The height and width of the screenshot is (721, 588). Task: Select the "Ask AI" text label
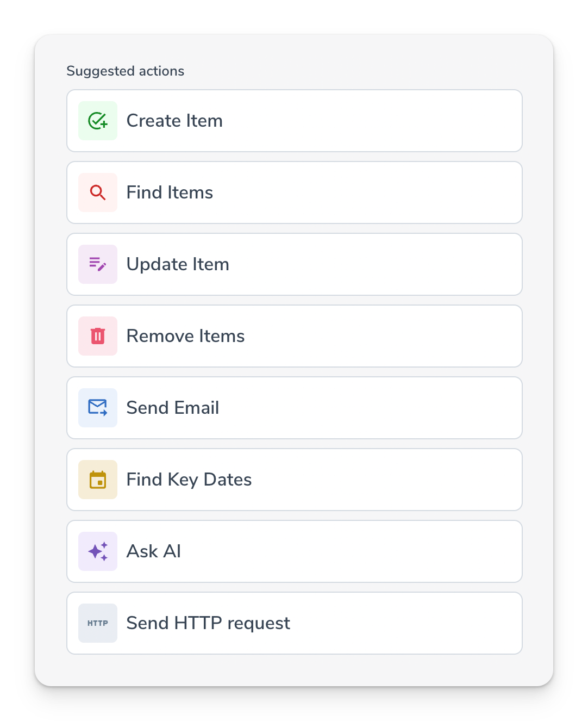(154, 551)
